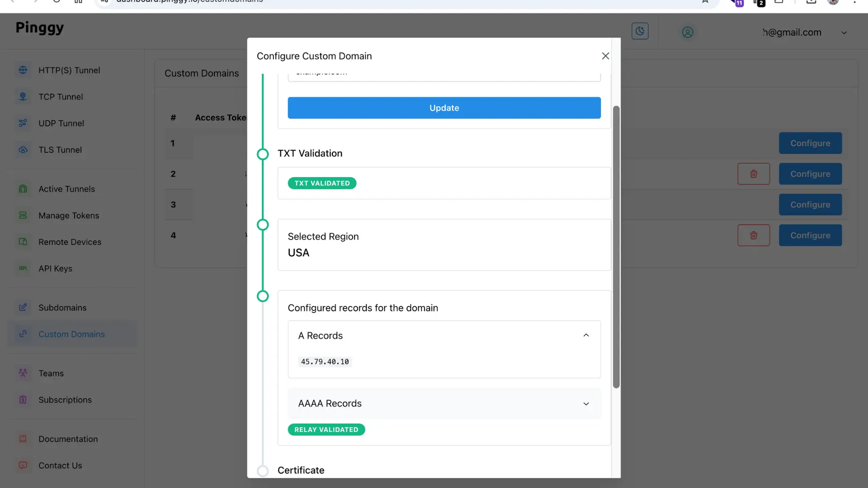Delete the custom domain in row 2
868x488 pixels.
coord(754,174)
